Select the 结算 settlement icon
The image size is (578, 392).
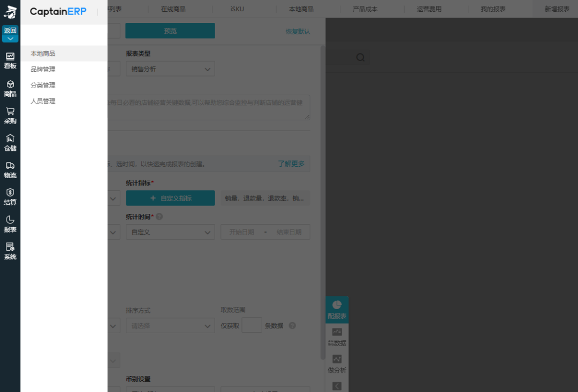pyautogui.click(x=10, y=196)
